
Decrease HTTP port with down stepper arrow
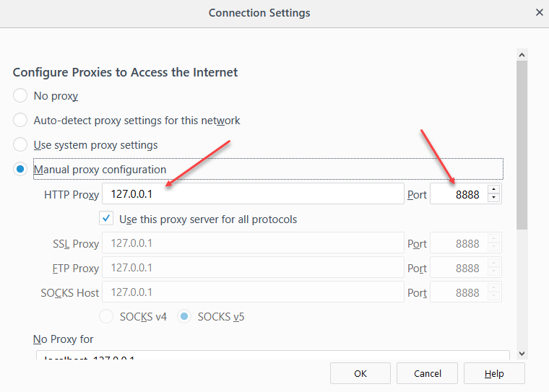(x=494, y=199)
